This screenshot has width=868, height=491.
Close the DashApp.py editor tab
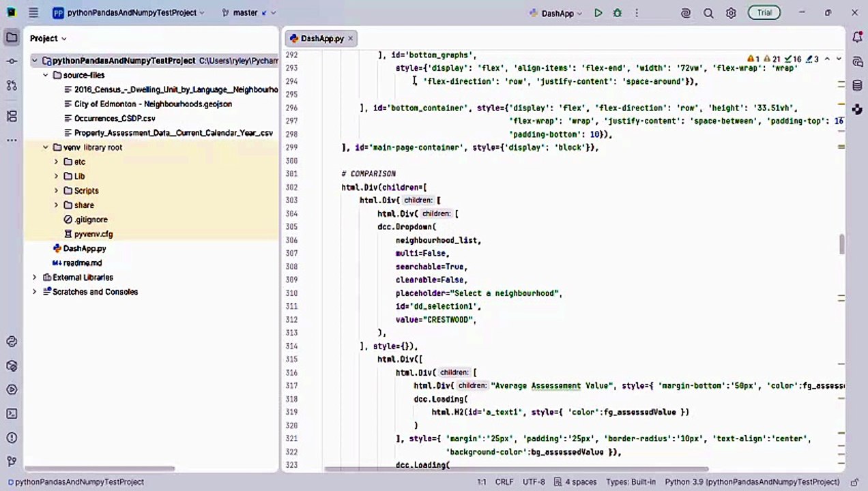point(351,39)
